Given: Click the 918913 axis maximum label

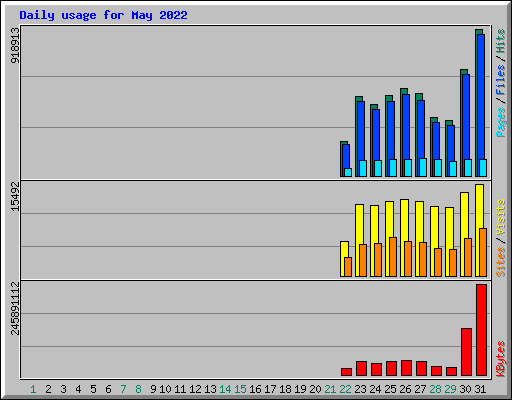Looking at the screenshot, I should (15, 45).
